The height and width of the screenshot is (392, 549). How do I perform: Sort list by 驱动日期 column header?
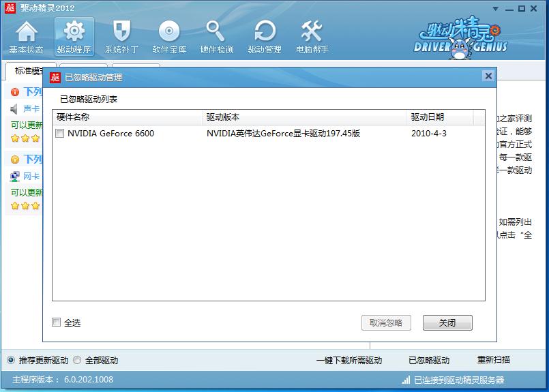tap(440, 117)
